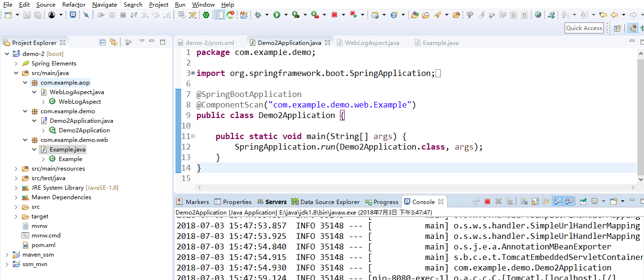The width and height of the screenshot is (644, 280).
Task: Click the Pin Console icon
Action: pos(583,202)
